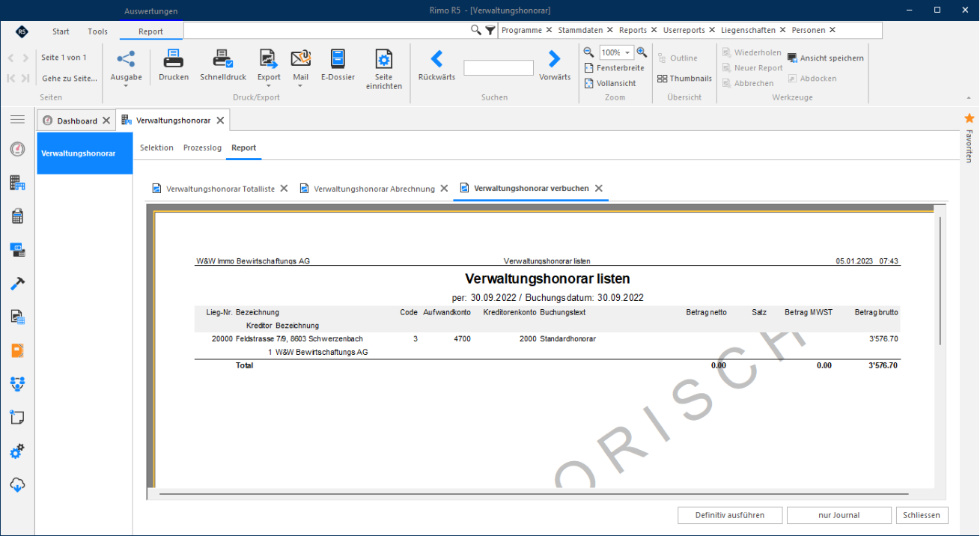Image resolution: width=980 pixels, height=536 pixels.
Task: Click the Export icon
Action: point(268,59)
